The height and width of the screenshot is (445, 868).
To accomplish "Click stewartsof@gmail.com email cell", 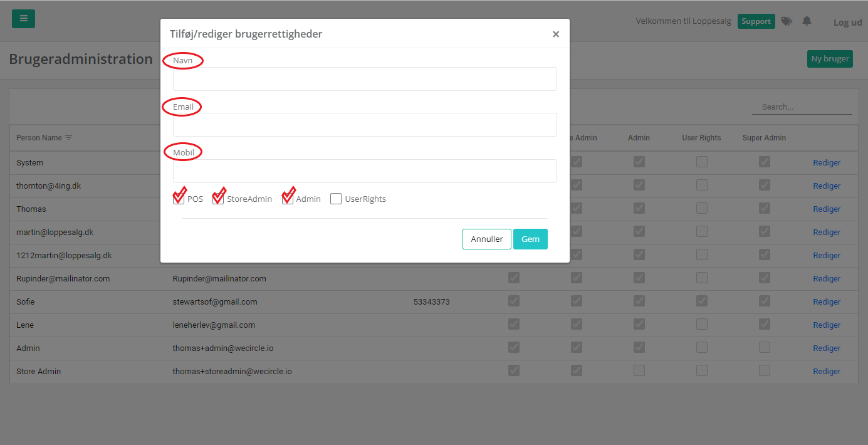I will click(x=215, y=302).
